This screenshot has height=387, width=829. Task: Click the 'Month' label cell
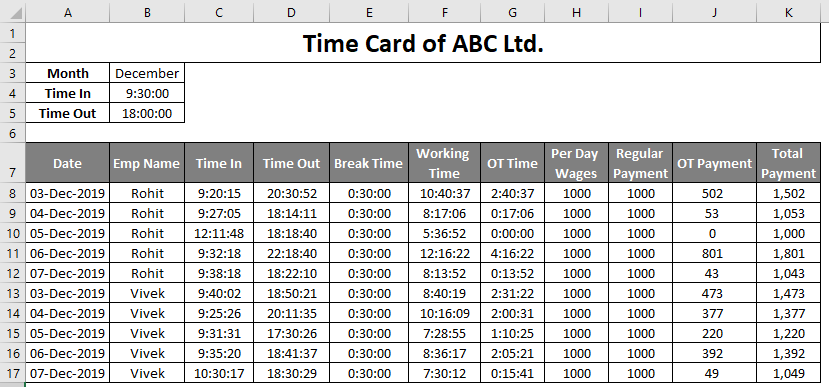(68, 73)
